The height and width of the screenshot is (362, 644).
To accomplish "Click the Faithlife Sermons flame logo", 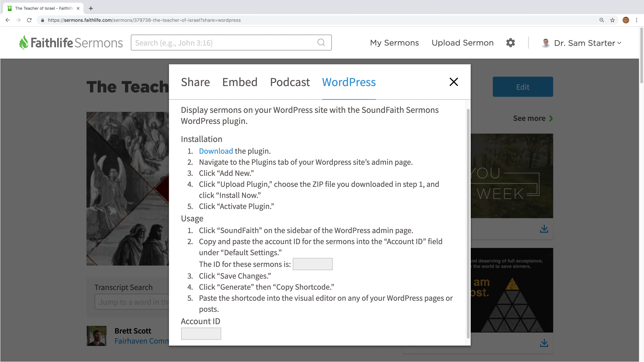I will 24,42.
